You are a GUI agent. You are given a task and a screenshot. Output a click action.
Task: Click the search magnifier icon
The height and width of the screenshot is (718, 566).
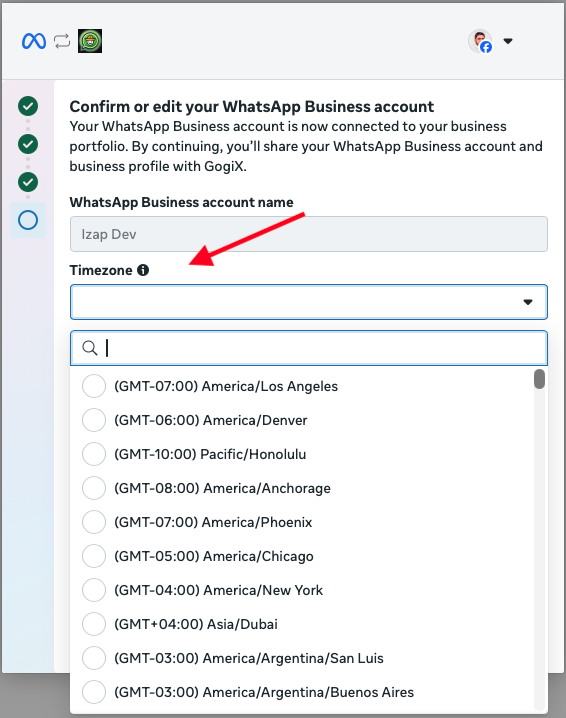point(90,348)
